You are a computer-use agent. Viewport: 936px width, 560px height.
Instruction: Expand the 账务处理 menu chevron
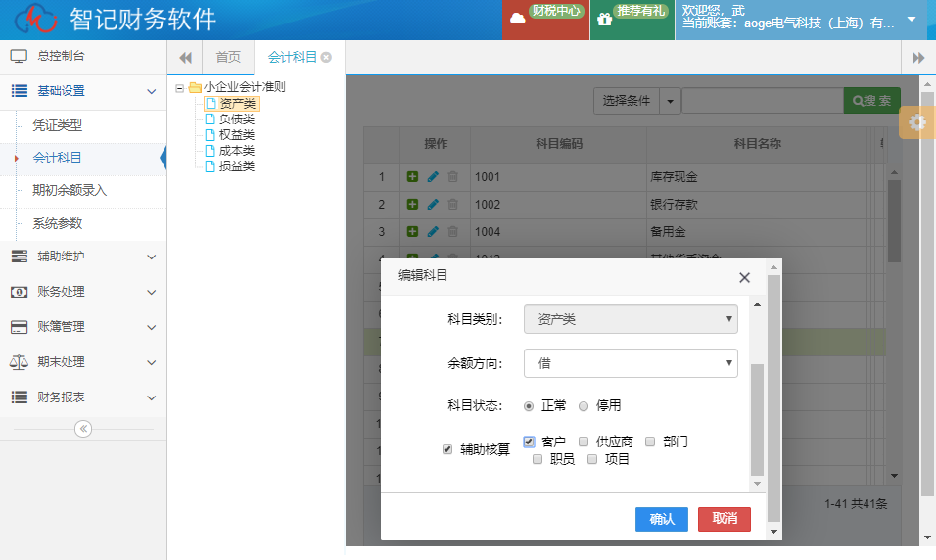tap(152, 292)
